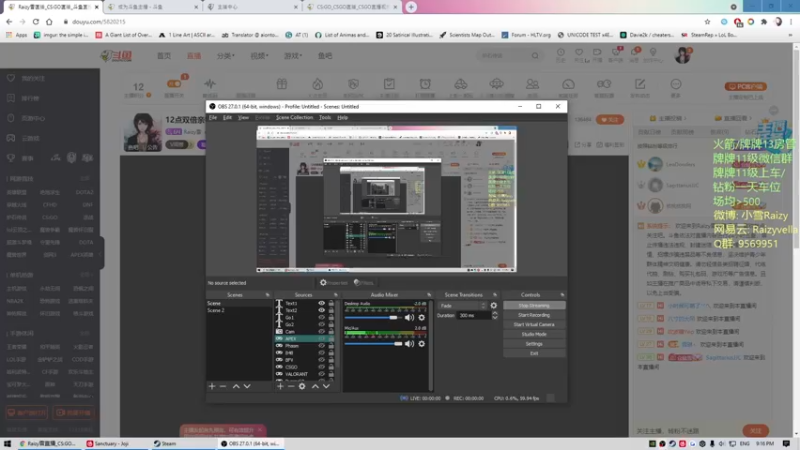Toggle the lock on Text1 source
Viewport: 800px width, 450px height.
pyautogui.click(x=331, y=303)
